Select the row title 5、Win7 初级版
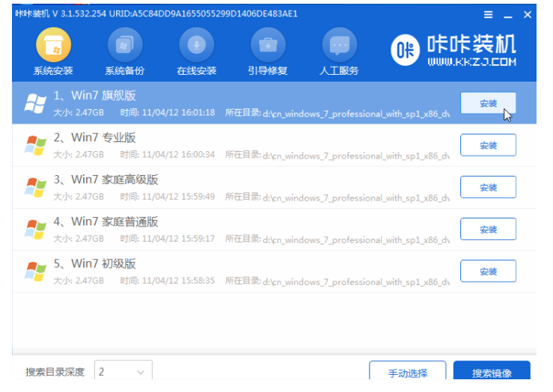Image resolution: width=553 pixels, height=392 pixels. coord(94,263)
